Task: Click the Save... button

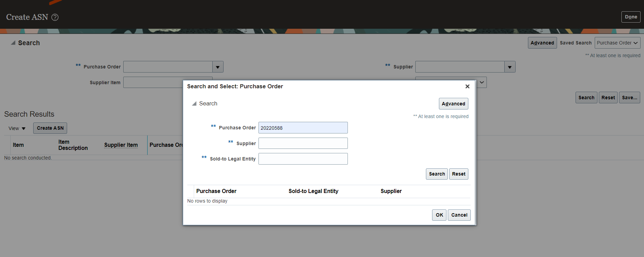Action: [x=629, y=98]
